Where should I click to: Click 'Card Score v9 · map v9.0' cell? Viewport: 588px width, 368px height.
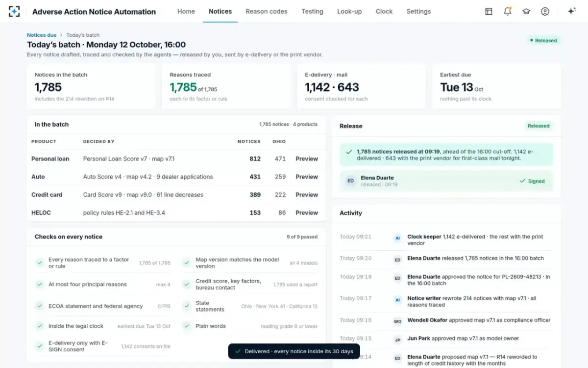pos(143,195)
